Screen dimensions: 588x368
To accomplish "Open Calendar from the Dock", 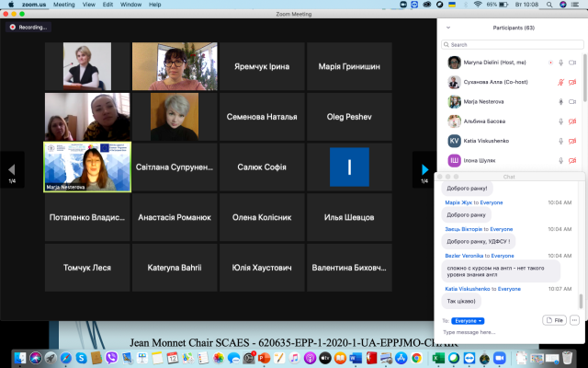I will tap(172, 358).
